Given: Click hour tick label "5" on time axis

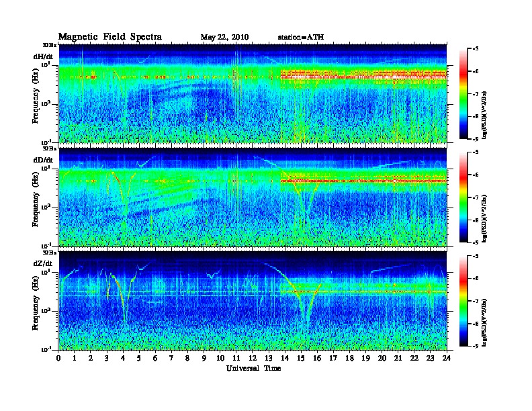Looking at the screenshot, I should (x=139, y=358).
